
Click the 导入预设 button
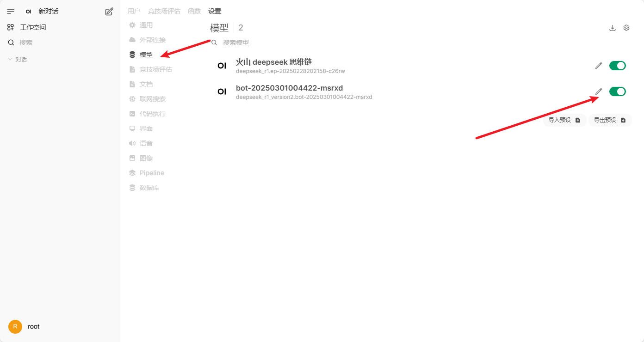pyautogui.click(x=564, y=120)
